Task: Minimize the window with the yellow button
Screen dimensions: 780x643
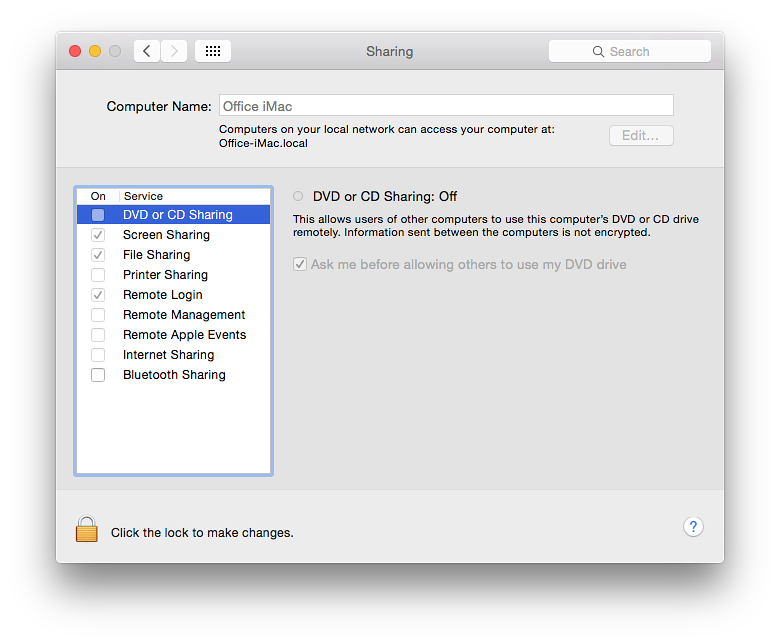Action: (95, 51)
